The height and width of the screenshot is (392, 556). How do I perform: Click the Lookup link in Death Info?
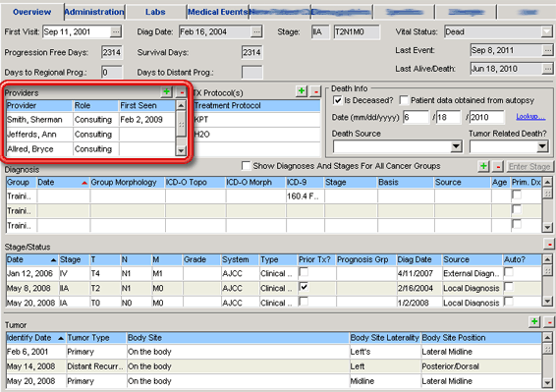coord(530,116)
